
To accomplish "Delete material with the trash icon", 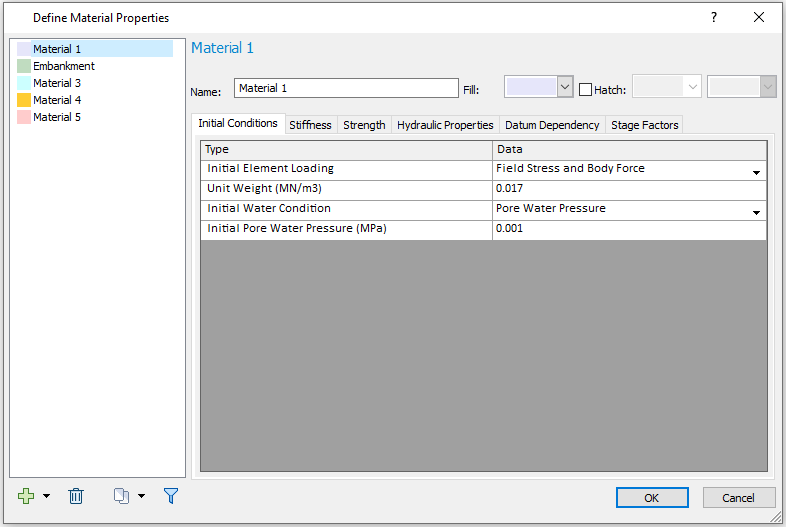I will [x=76, y=496].
